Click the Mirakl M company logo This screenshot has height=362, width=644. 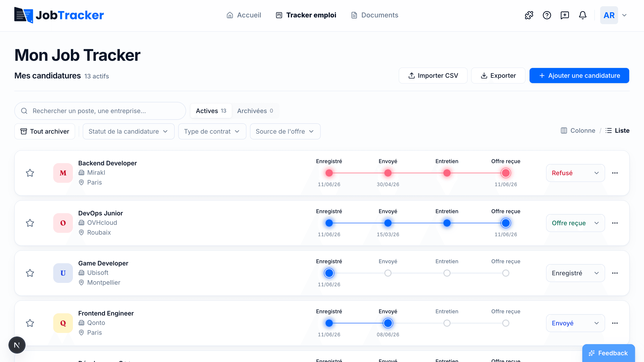(63, 173)
